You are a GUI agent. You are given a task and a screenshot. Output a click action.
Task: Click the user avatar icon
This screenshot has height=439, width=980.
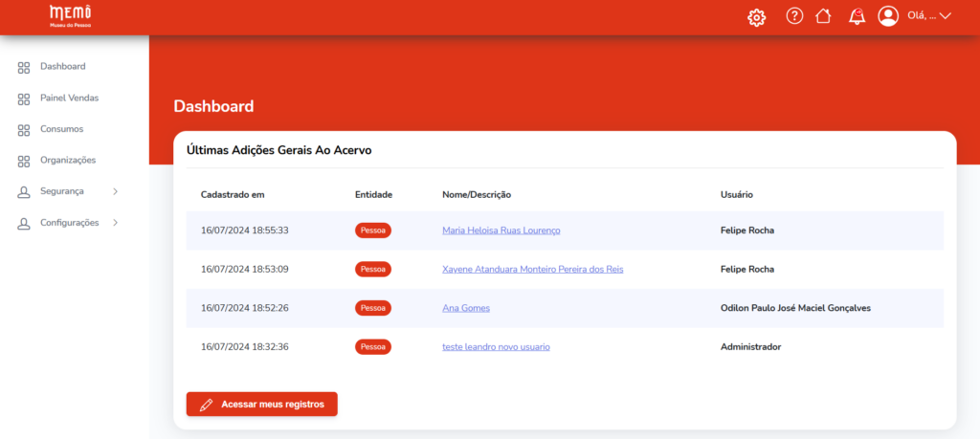[x=888, y=16]
